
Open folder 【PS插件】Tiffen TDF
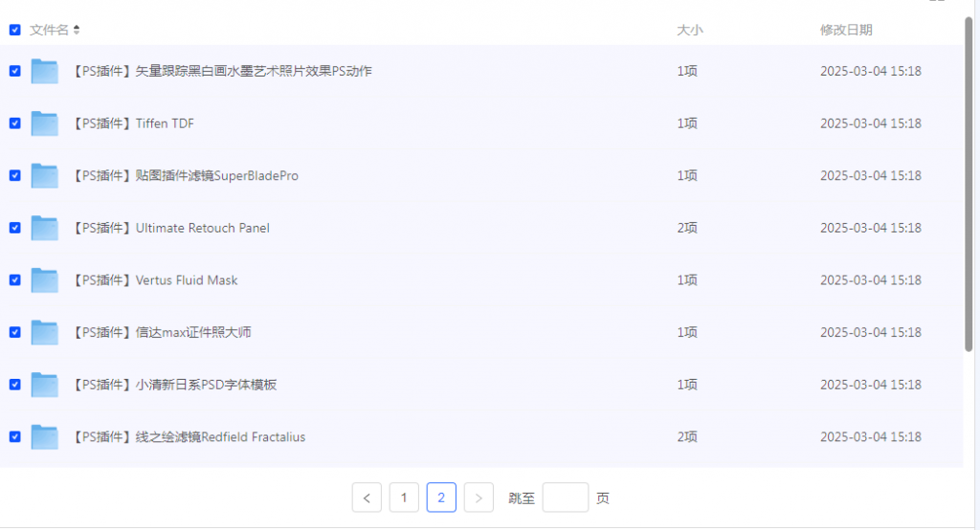[x=132, y=123]
